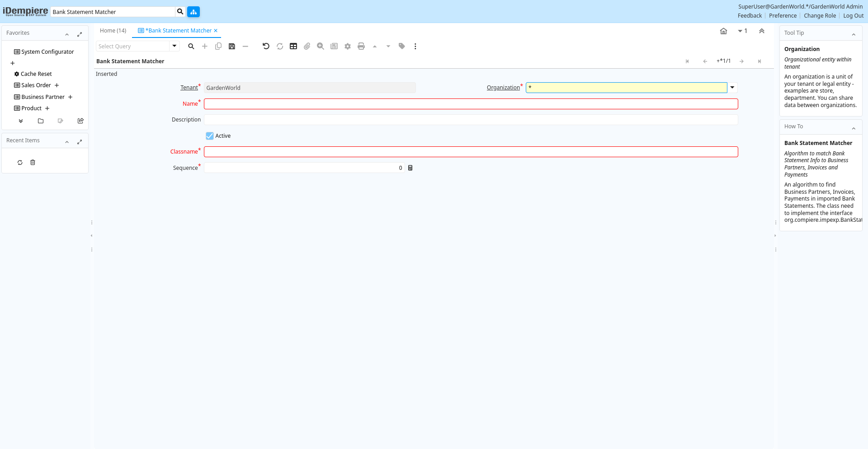Open the Organization dropdown arrow
Viewport: 868px width, 449px height.
pos(732,88)
